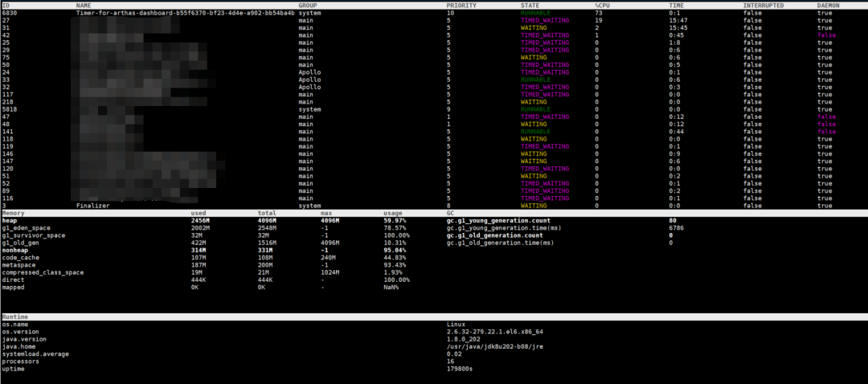
Task: Select thread ID 5818
Action: click(10, 109)
